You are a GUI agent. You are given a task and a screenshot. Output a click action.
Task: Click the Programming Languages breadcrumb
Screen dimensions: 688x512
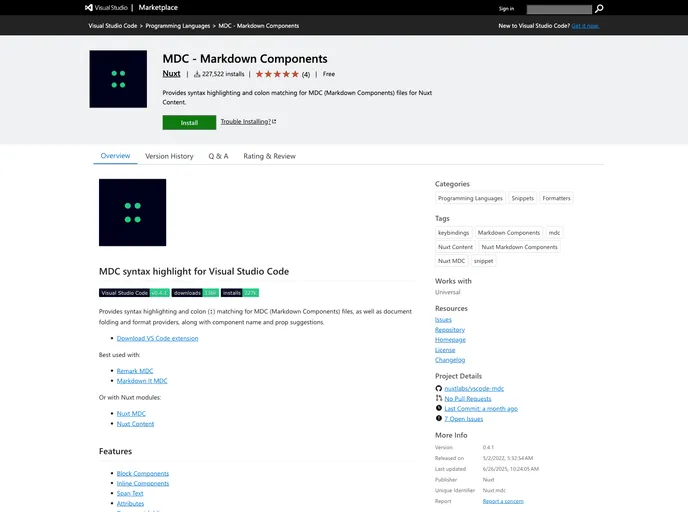tap(178, 26)
